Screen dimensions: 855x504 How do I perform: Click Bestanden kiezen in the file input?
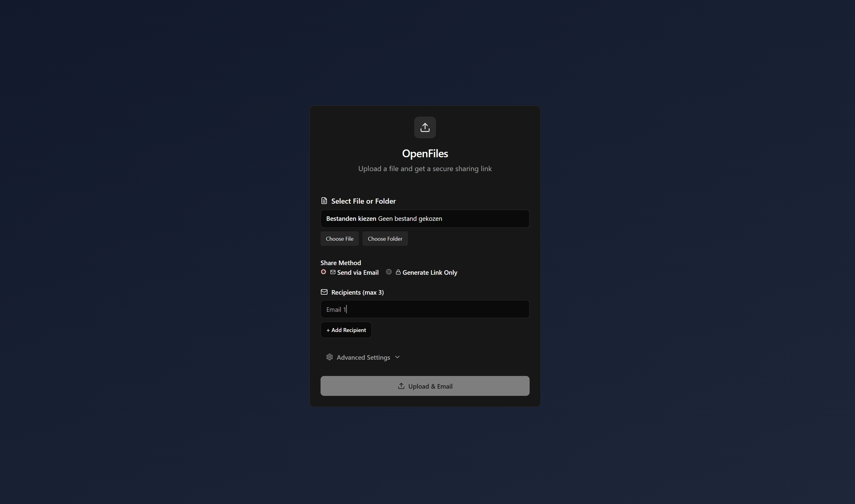tap(351, 219)
